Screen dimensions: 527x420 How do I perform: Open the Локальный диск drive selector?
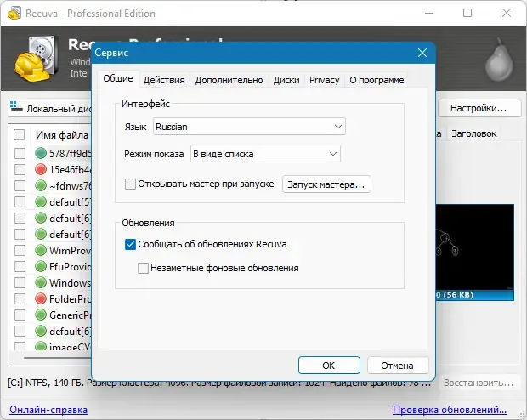[x=50, y=109]
